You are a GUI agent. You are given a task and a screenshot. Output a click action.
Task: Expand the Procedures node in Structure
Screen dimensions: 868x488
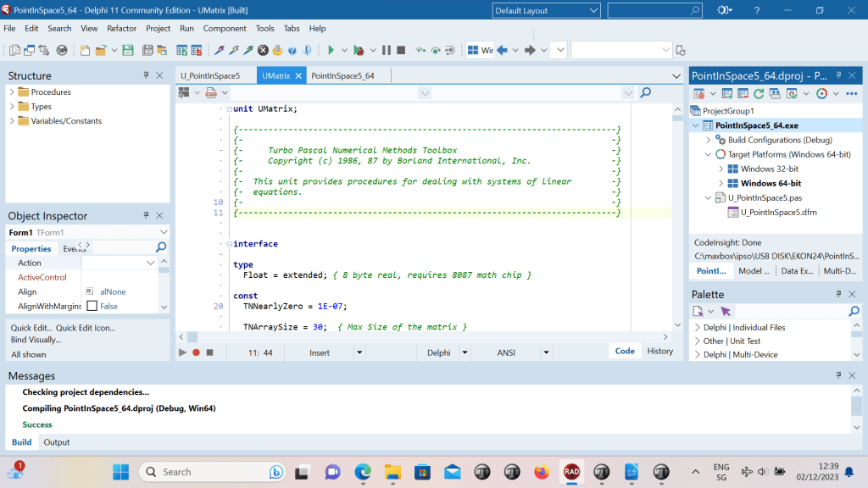tap(12, 92)
